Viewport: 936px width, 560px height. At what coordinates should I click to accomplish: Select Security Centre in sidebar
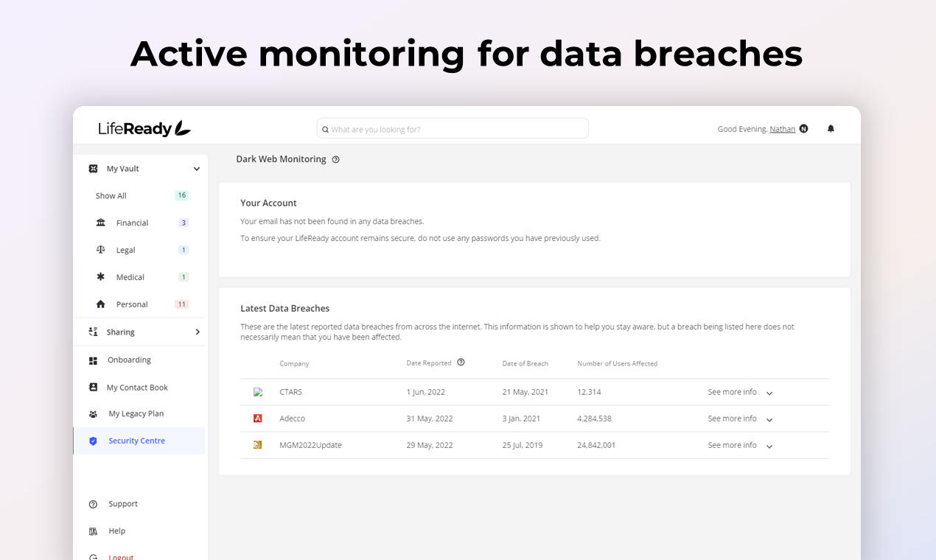[x=139, y=441]
